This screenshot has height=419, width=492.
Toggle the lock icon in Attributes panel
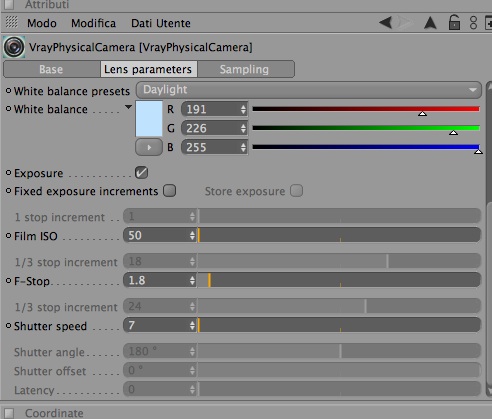(x=454, y=23)
